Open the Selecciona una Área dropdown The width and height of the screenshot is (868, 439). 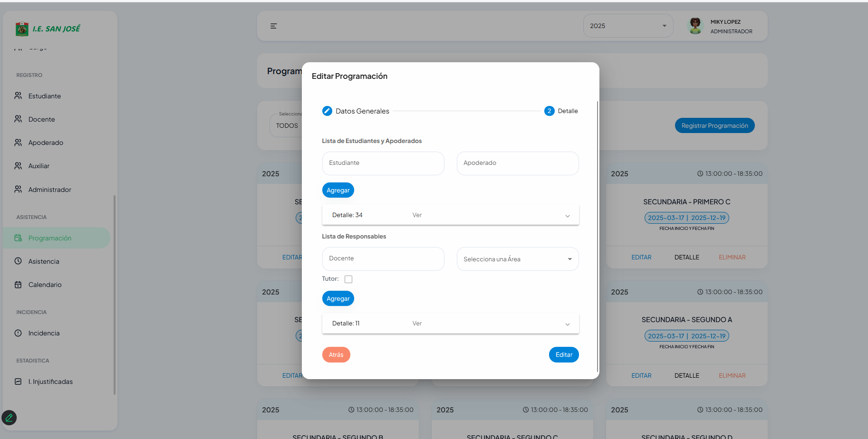pyautogui.click(x=517, y=259)
